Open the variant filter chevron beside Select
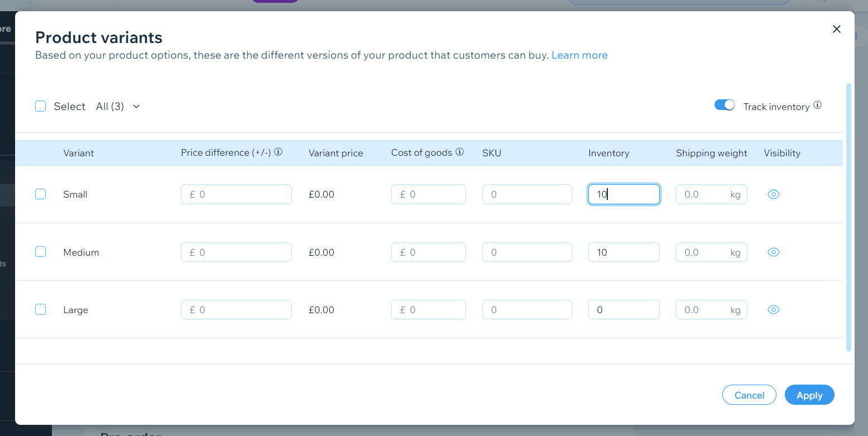This screenshot has height=436, width=868. pyautogui.click(x=136, y=106)
